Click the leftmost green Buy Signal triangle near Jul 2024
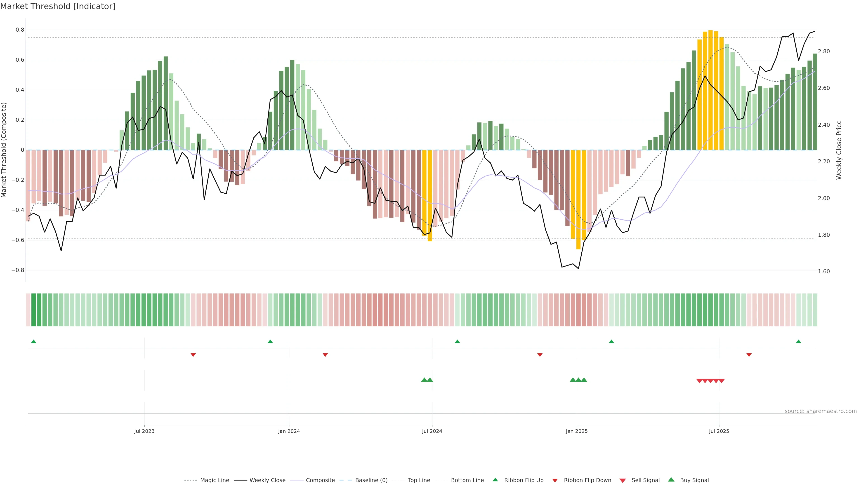This screenshot has width=868, height=488. pos(424,380)
